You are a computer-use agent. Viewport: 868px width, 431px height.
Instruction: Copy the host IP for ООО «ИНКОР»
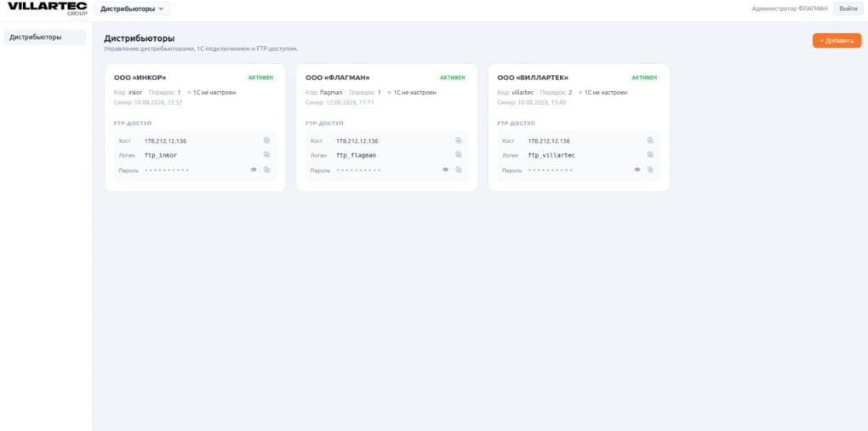click(266, 141)
